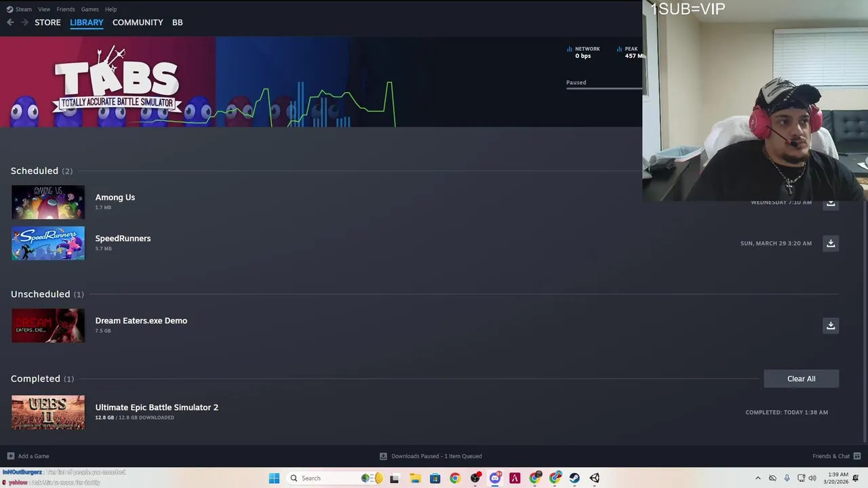Open the Friends menu
868x488 pixels.
[x=66, y=9]
